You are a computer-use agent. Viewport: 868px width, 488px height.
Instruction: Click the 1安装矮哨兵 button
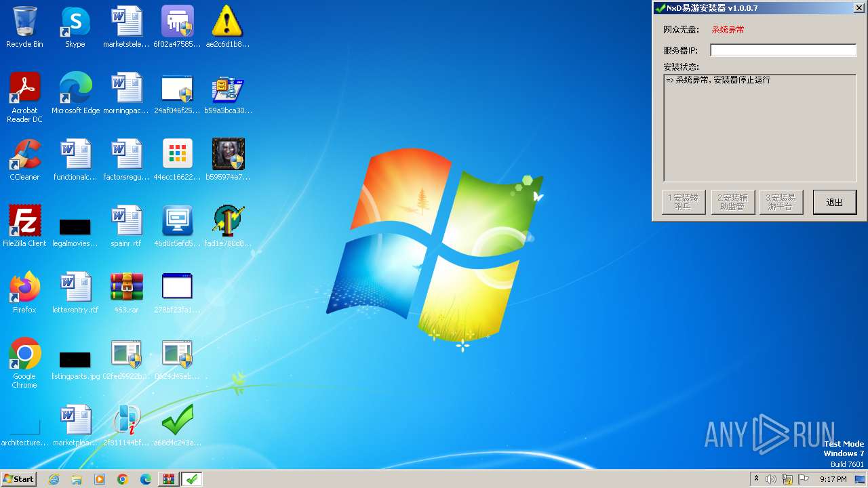pos(684,202)
